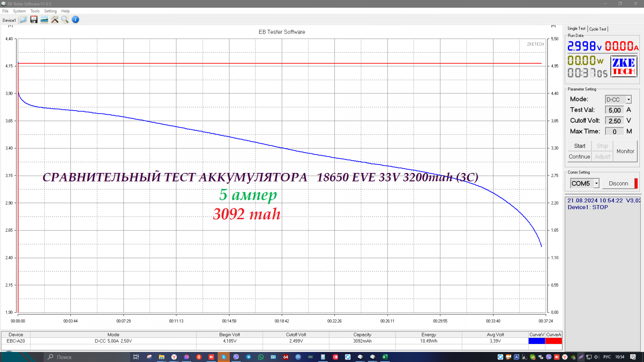Click the ZKE TECH logo

click(x=623, y=67)
